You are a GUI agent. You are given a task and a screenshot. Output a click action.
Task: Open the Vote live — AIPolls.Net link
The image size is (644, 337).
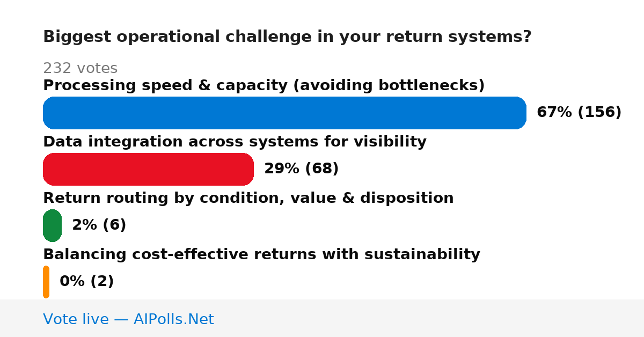point(128,319)
